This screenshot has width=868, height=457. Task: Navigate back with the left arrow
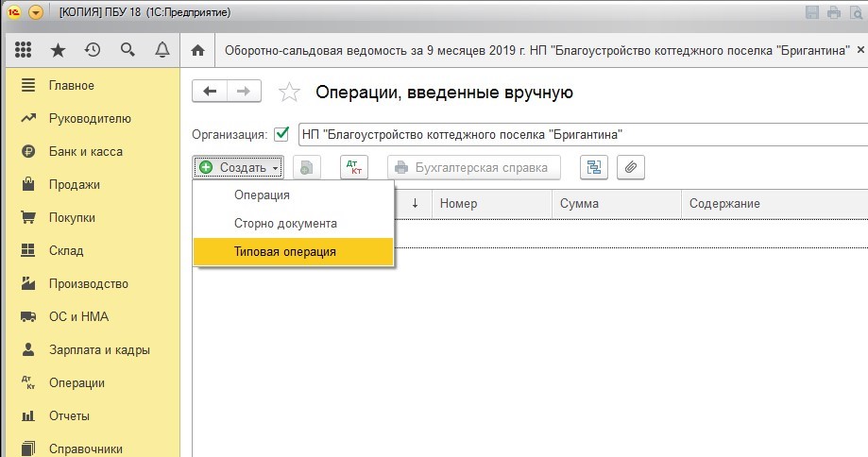210,92
